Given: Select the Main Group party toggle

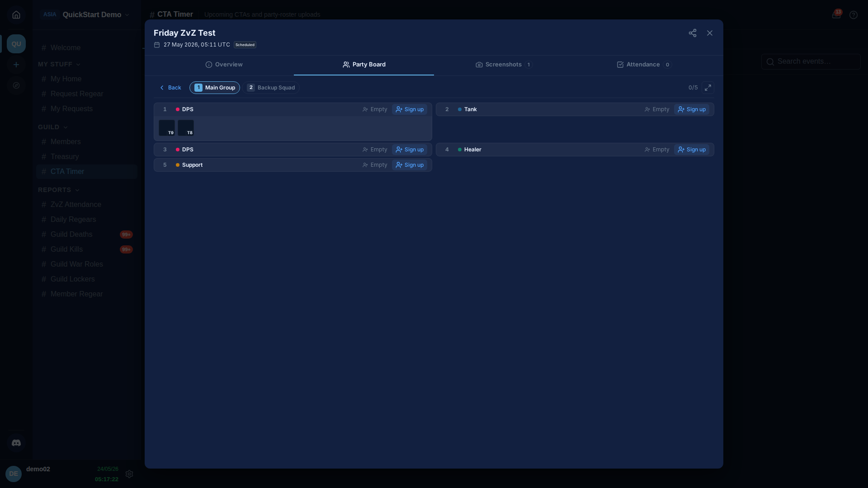Looking at the screenshot, I should pyautogui.click(x=215, y=88).
